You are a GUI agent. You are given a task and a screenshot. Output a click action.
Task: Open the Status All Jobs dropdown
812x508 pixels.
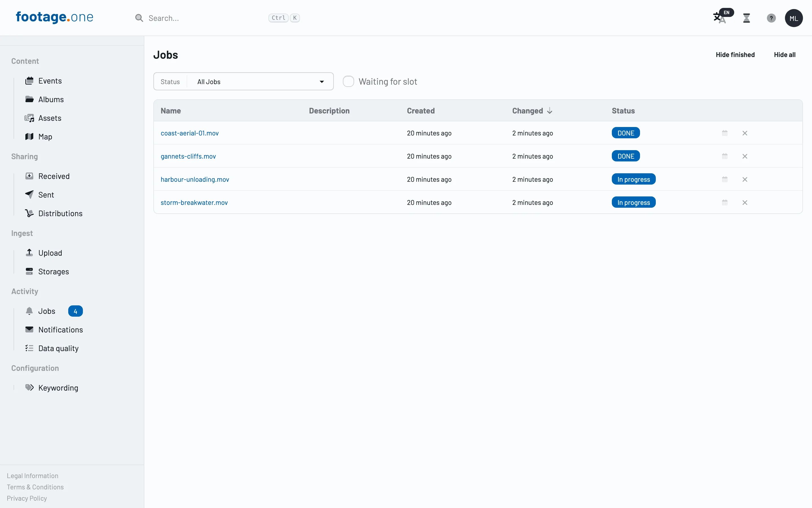click(x=244, y=81)
